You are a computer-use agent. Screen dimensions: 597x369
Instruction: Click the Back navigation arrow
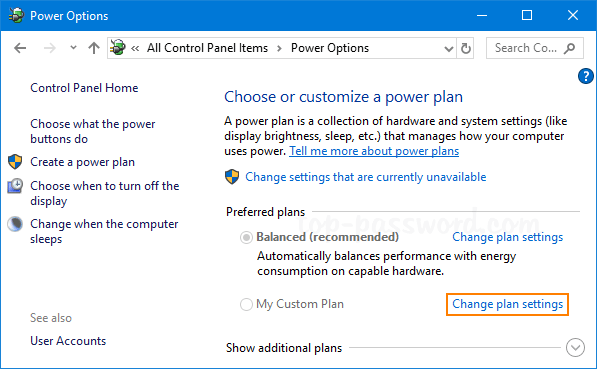(20, 48)
